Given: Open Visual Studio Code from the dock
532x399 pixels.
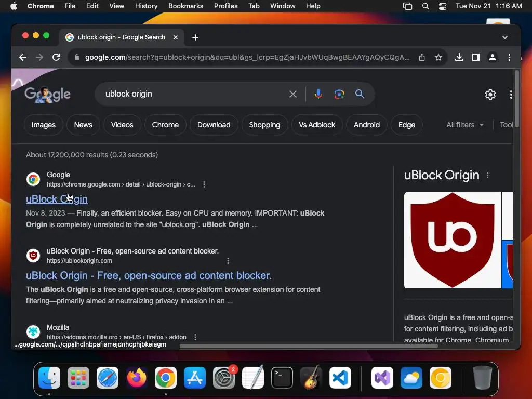Looking at the screenshot, I should 340,378.
